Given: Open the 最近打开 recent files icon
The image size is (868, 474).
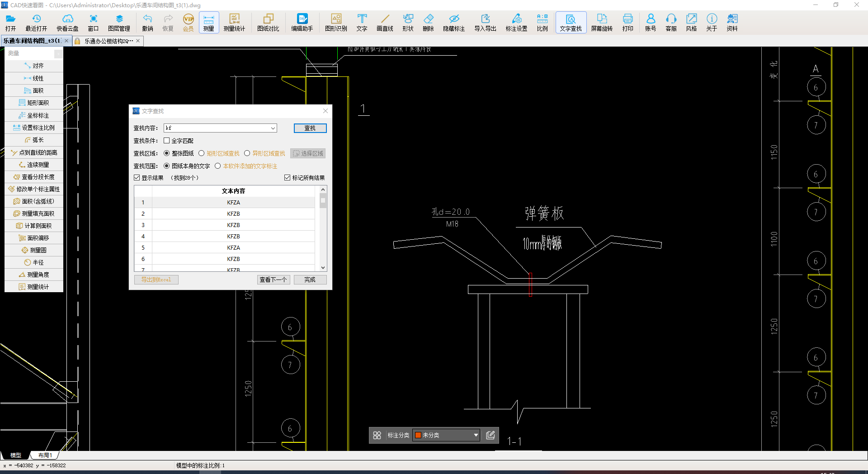Looking at the screenshot, I should [x=36, y=22].
